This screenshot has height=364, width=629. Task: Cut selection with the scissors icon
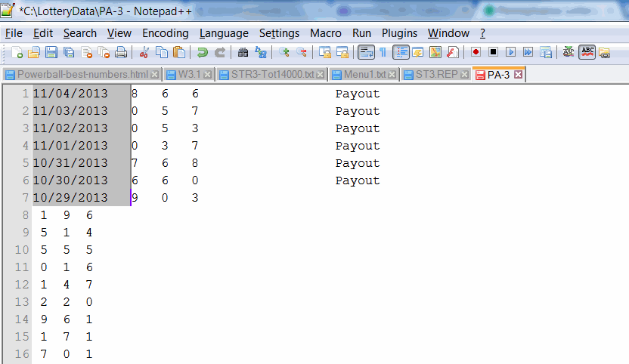[x=144, y=53]
